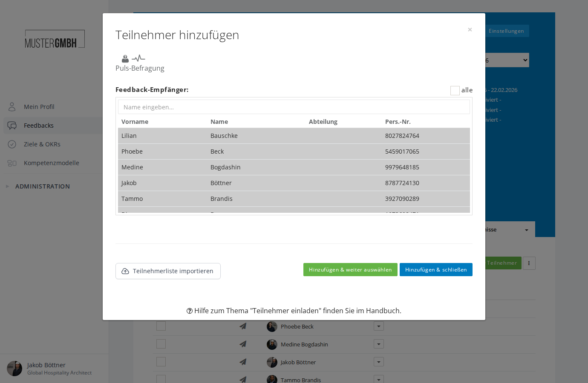This screenshot has height=383, width=588.
Task: Click personnel number 8027824764
Action: pos(402,136)
